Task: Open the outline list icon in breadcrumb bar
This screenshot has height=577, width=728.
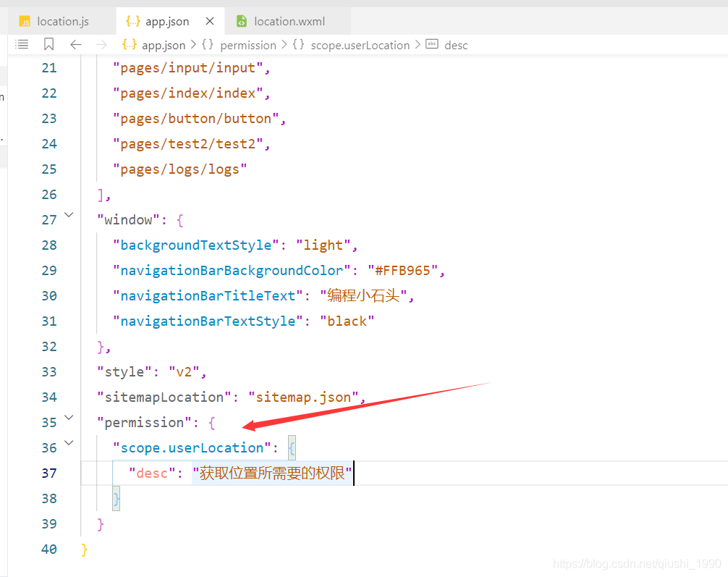Action: tap(22, 45)
